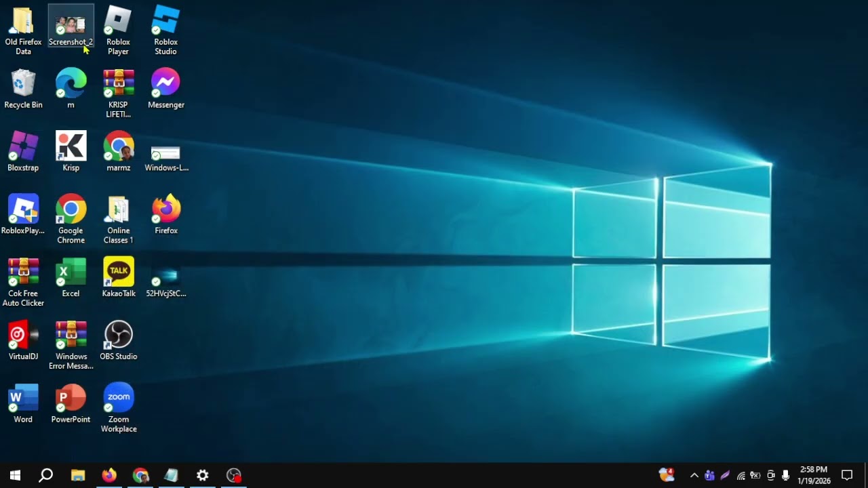This screenshot has height=488, width=868.
Task: Select the Roblox Studio desktop icon
Action: click(165, 31)
